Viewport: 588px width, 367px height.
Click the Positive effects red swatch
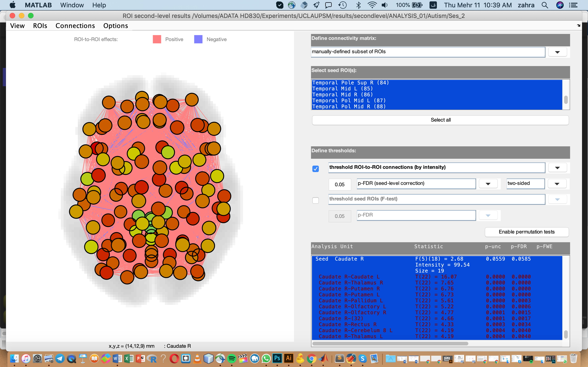pos(157,39)
